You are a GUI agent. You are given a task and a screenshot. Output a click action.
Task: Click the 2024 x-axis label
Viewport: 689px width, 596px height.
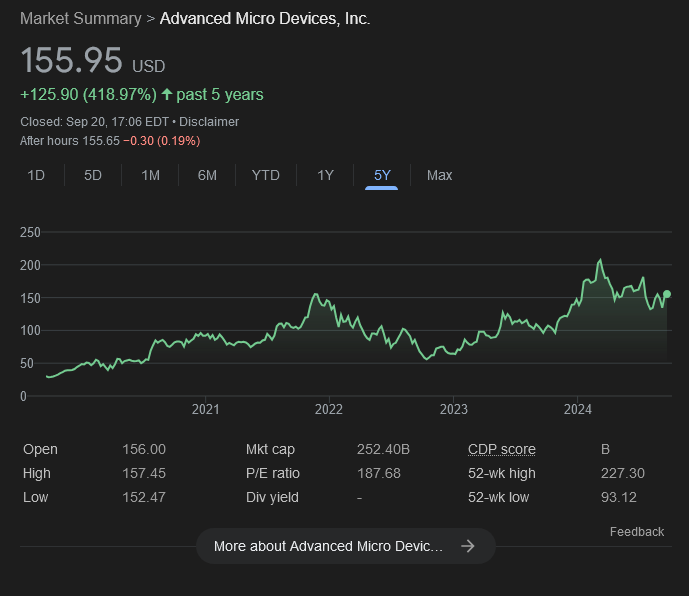click(578, 409)
